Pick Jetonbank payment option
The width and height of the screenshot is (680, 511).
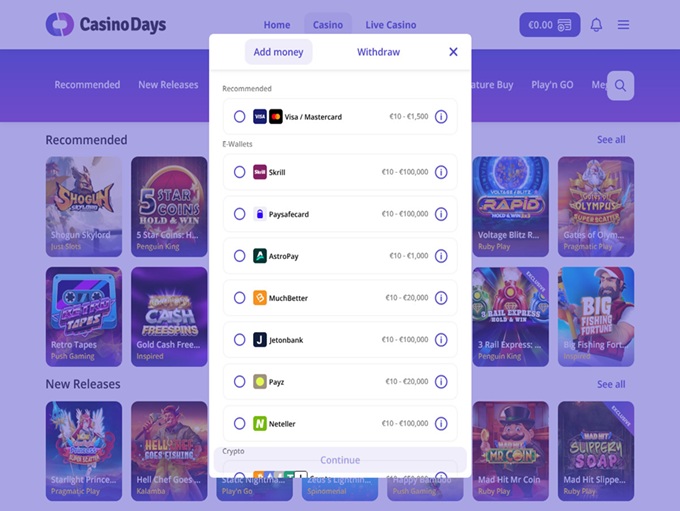pos(239,340)
